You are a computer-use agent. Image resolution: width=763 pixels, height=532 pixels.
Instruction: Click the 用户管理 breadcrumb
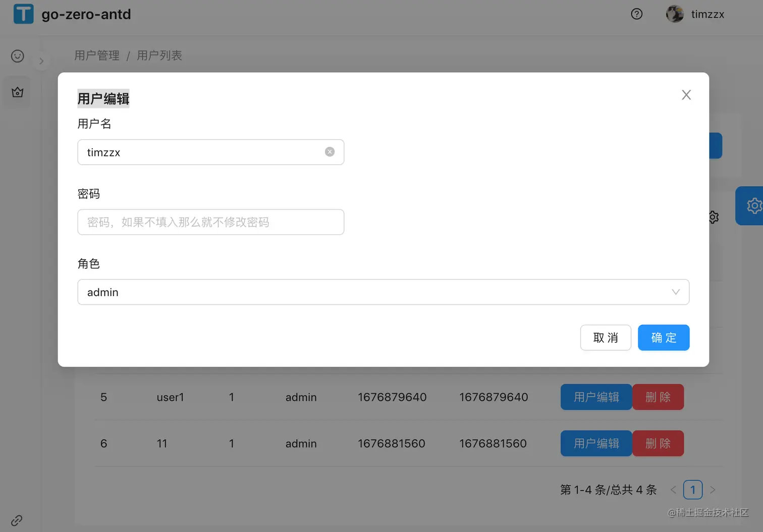pyautogui.click(x=97, y=55)
